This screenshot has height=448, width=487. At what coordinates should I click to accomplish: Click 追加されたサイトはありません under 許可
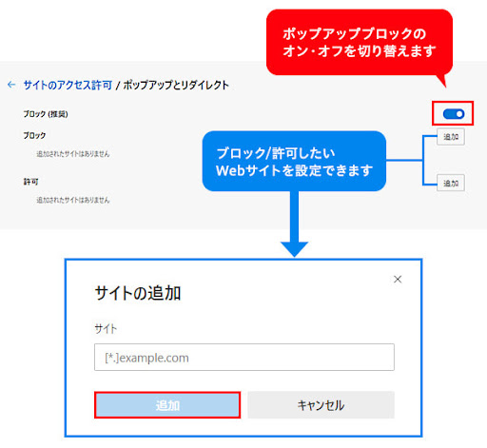coord(73,200)
